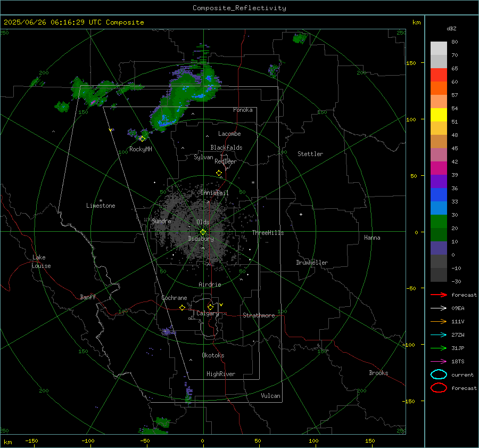Viewport: 479px width, 448px height.
Task: Click the Airdrie label
Action: 210,284
